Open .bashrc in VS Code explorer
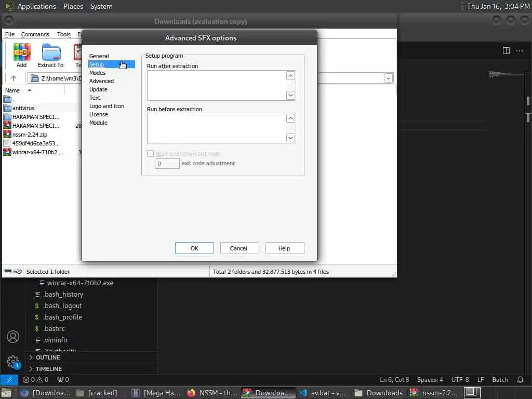The image size is (532, 399). point(54,328)
